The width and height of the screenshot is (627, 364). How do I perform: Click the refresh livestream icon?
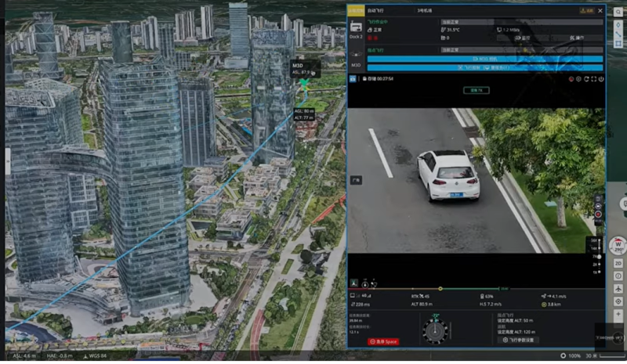point(587,79)
